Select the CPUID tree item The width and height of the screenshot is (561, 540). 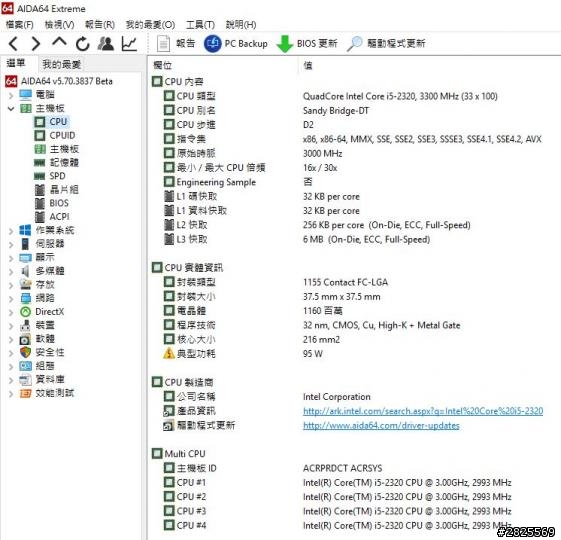[x=62, y=135]
